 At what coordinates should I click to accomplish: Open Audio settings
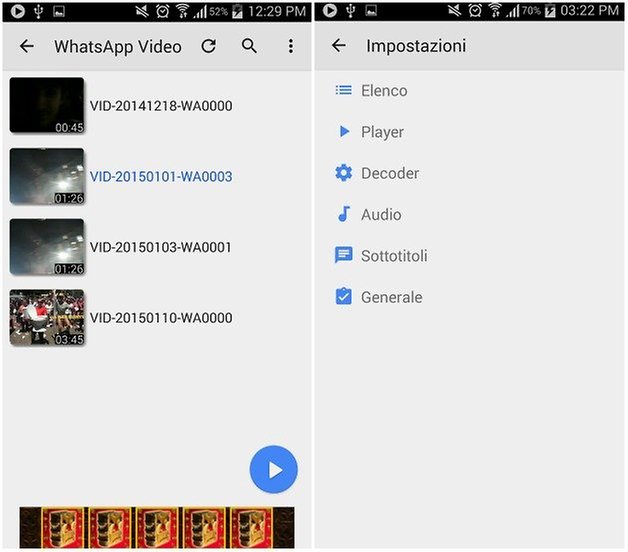(469, 214)
